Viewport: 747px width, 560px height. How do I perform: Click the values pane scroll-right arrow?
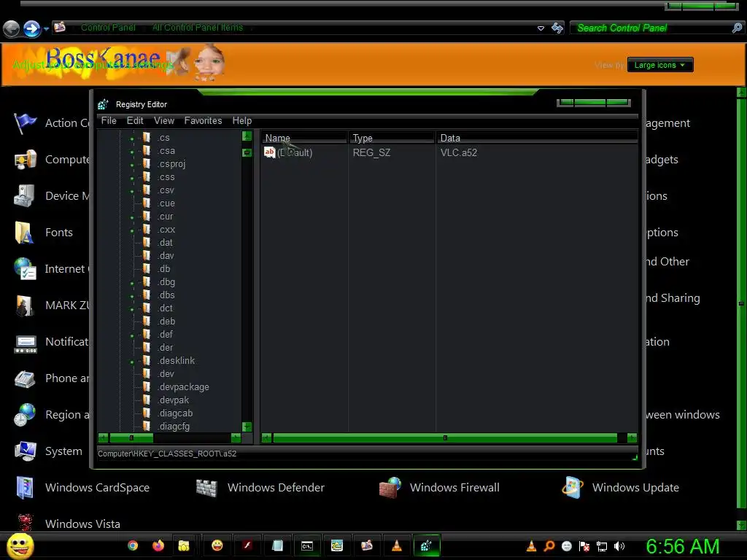click(x=632, y=437)
